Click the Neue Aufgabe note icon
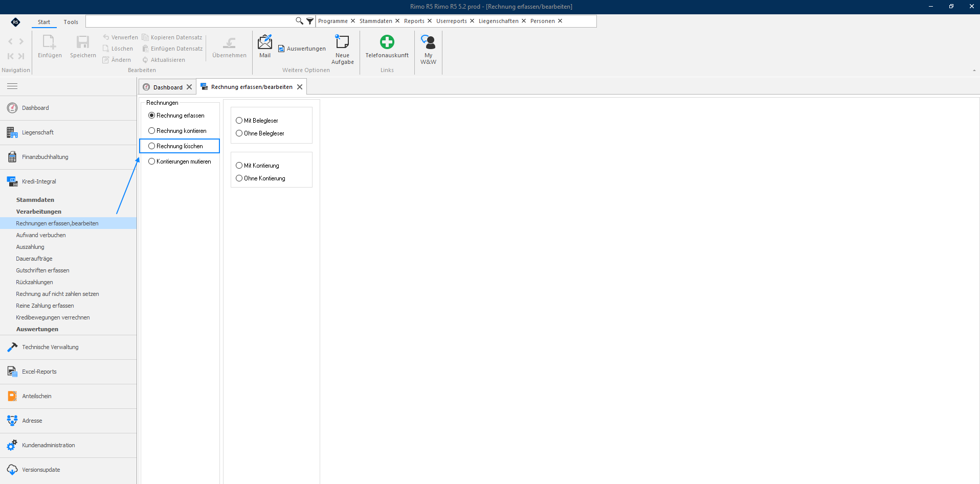 coord(342,42)
